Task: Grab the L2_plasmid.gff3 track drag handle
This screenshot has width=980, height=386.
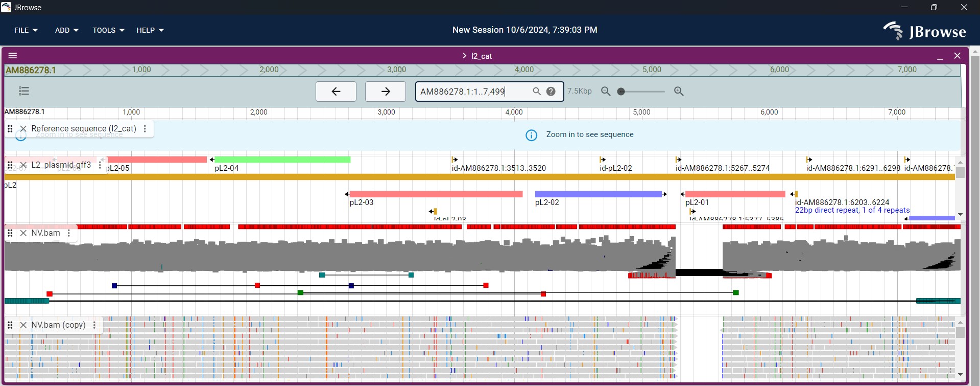Action: [x=10, y=165]
